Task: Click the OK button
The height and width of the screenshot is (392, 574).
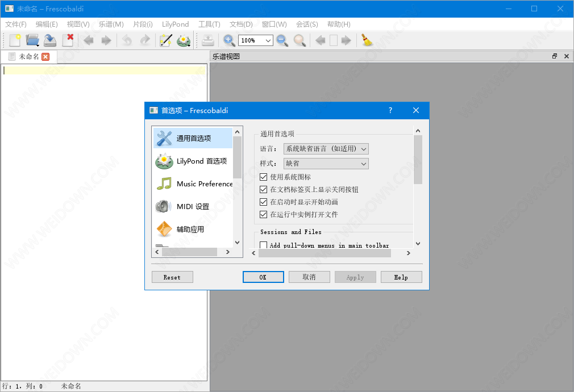Action: click(x=263, y=277)
